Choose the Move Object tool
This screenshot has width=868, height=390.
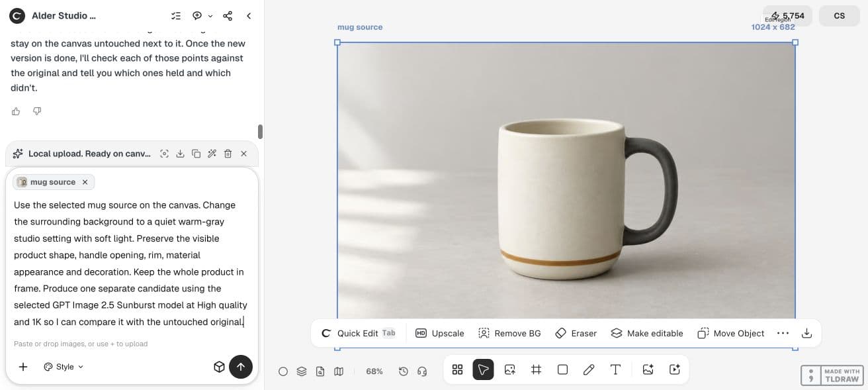click(x=731, y=333)
